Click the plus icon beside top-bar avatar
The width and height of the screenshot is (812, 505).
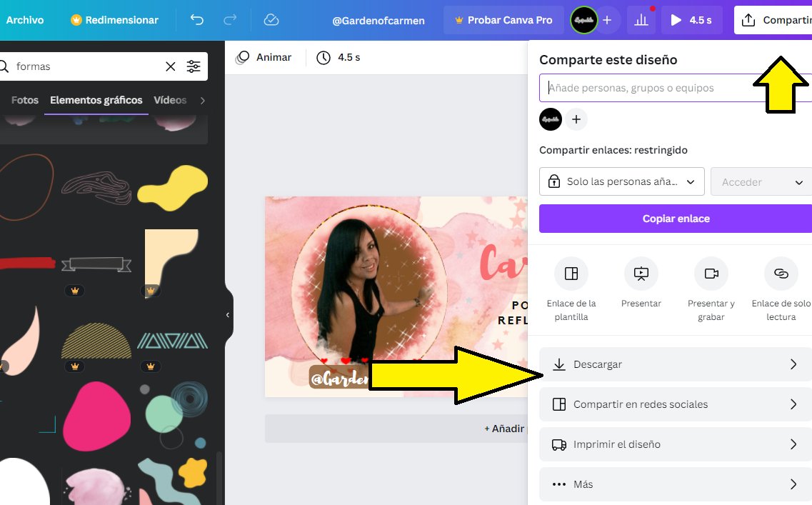[608, 20]
